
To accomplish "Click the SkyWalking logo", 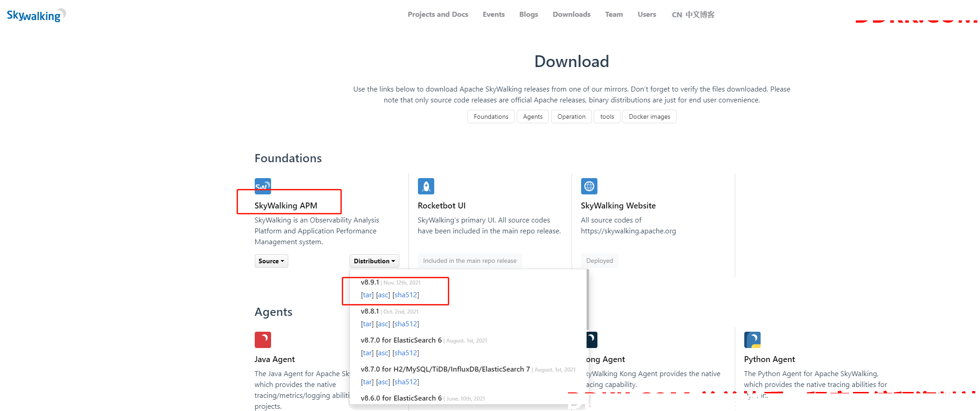I will click(x=36, y=15).
